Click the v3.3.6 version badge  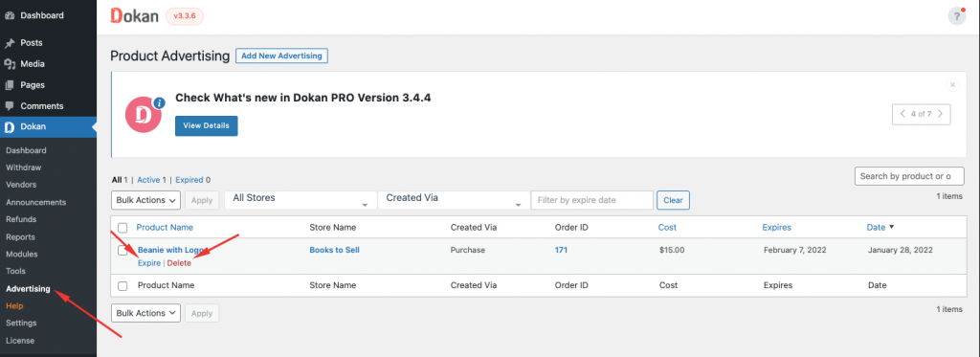coord(185,16)
